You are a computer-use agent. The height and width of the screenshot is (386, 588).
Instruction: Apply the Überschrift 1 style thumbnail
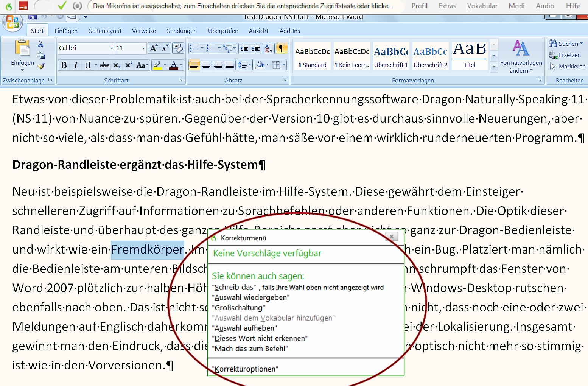pyautogui.click(x=391, y=56)
